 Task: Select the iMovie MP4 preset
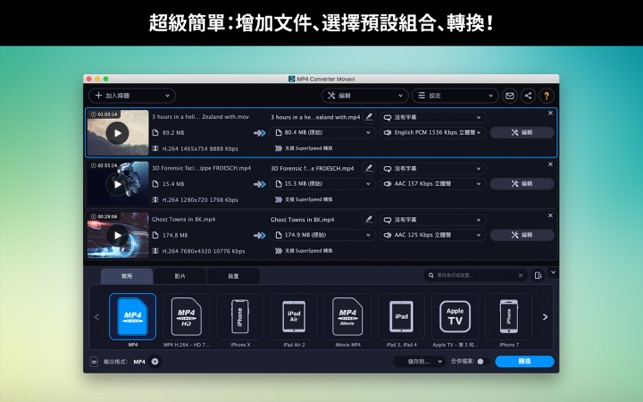[x=348, y=317]
